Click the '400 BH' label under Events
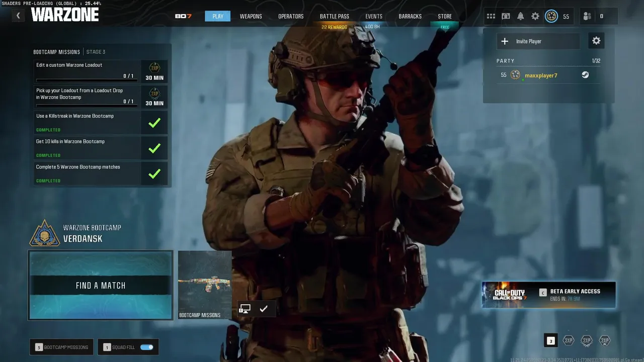Image resolution: width=644 pixels, height=362 pixels. 372,27
